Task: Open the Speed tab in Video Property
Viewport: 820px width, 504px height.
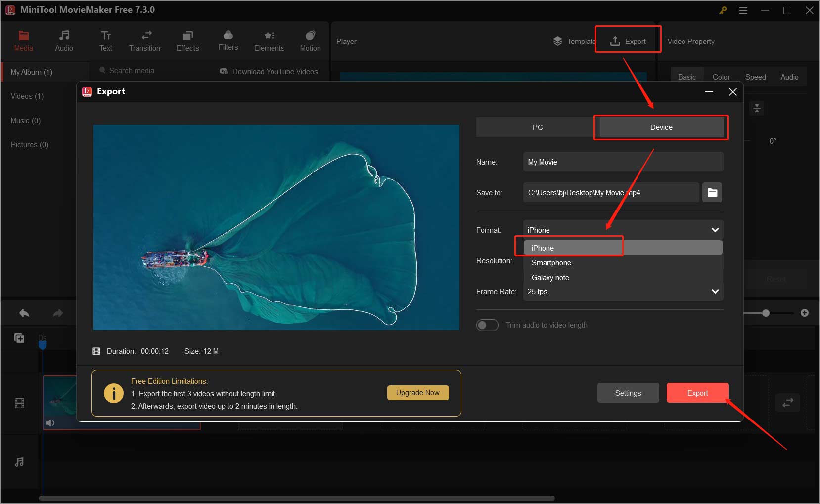Action: [x=755, y=77]
